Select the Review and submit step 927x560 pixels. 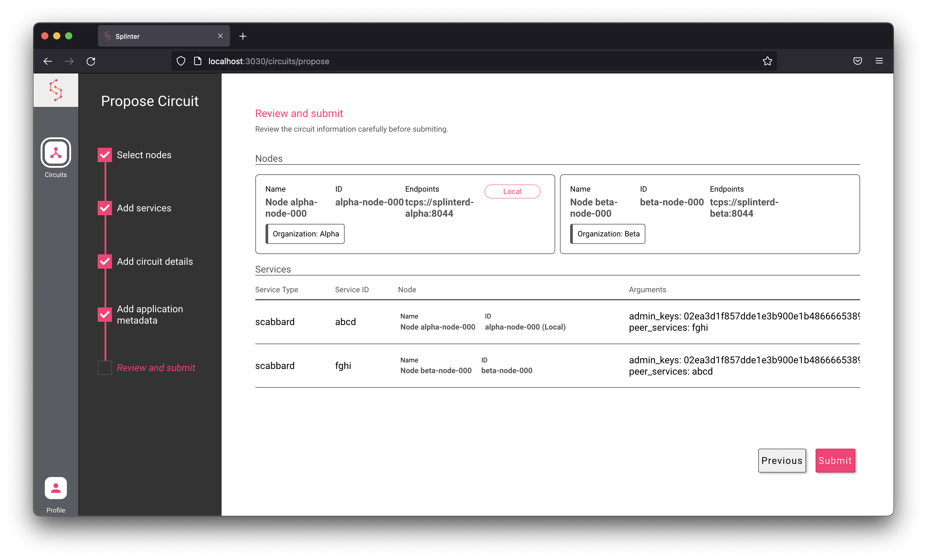156,368
